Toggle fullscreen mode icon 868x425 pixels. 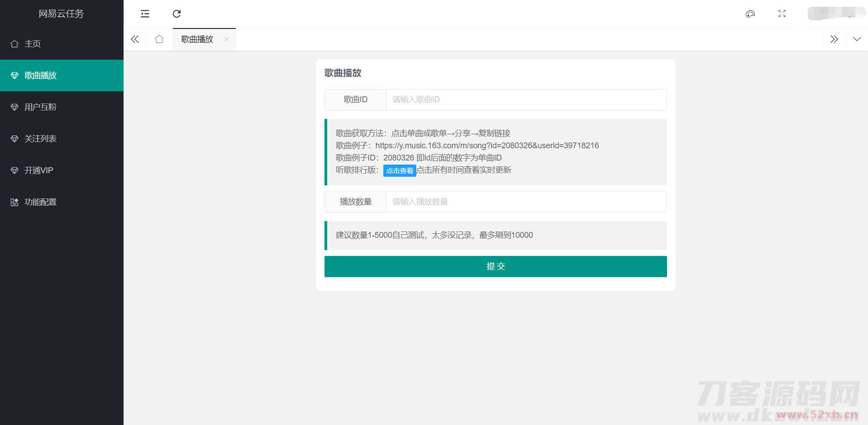[782, 14]
